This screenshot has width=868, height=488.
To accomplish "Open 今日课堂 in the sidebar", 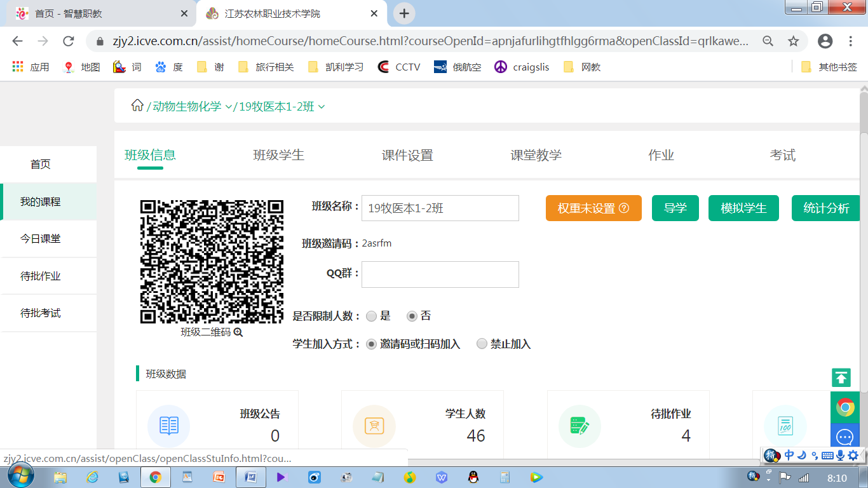I will [48, 239].
